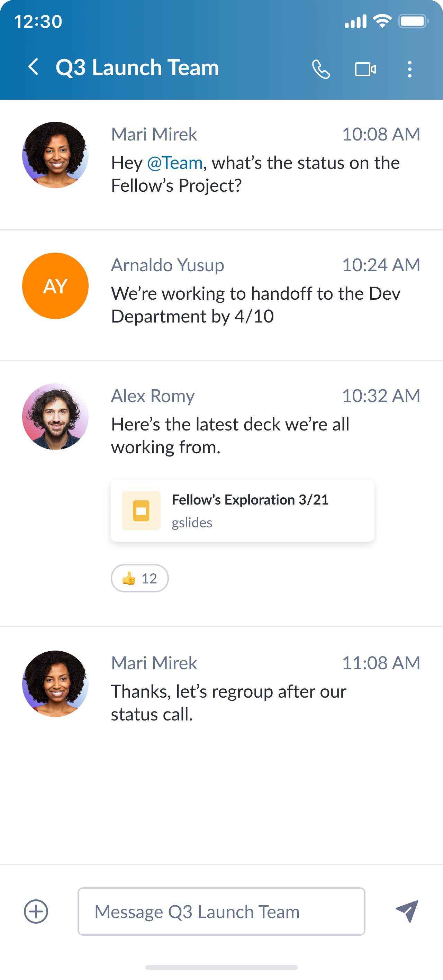443x980 pixels.
Task: Tap Mari Mirek's avatar on the 11:08 AM message
Action: (x=56, y=684)
